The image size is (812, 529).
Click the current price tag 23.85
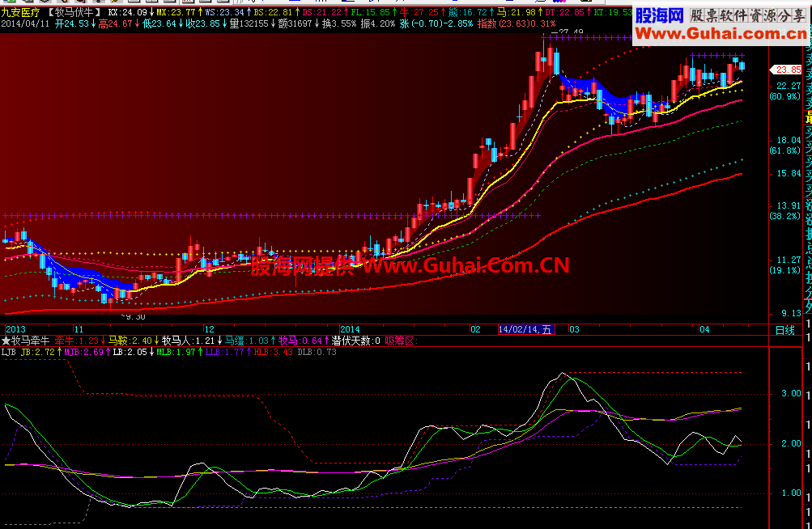tap(787, 70)
